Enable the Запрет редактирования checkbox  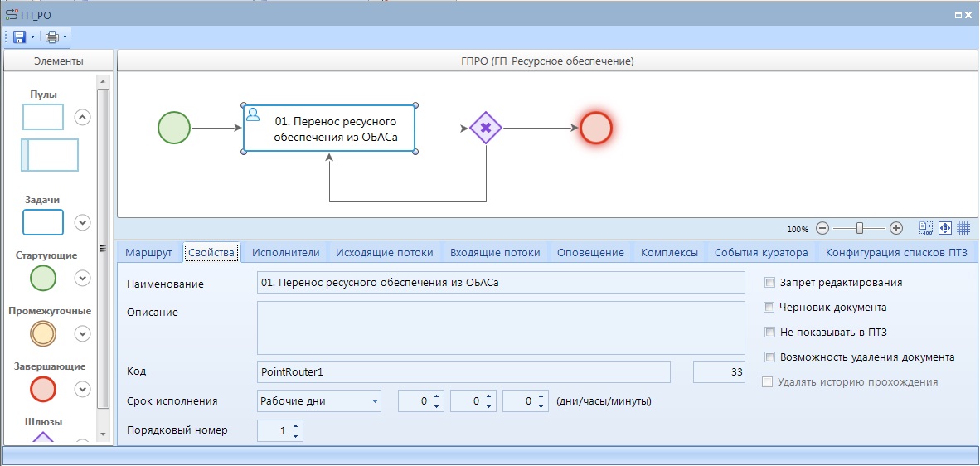click(770, 283)
